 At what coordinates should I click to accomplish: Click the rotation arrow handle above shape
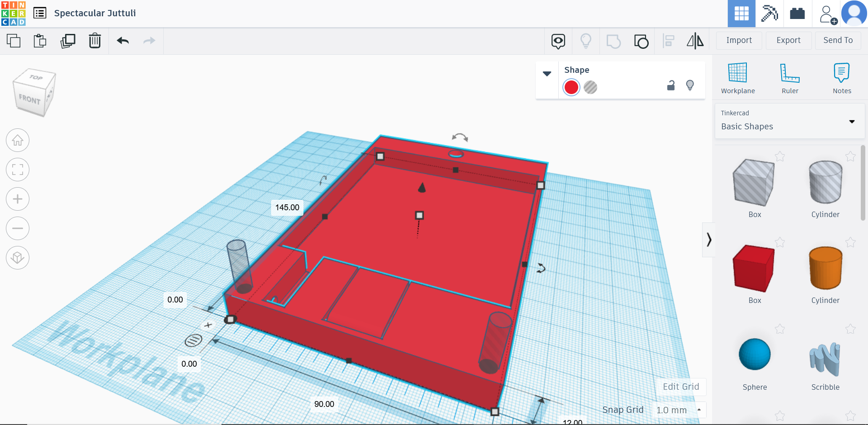(x=460, y=137)
